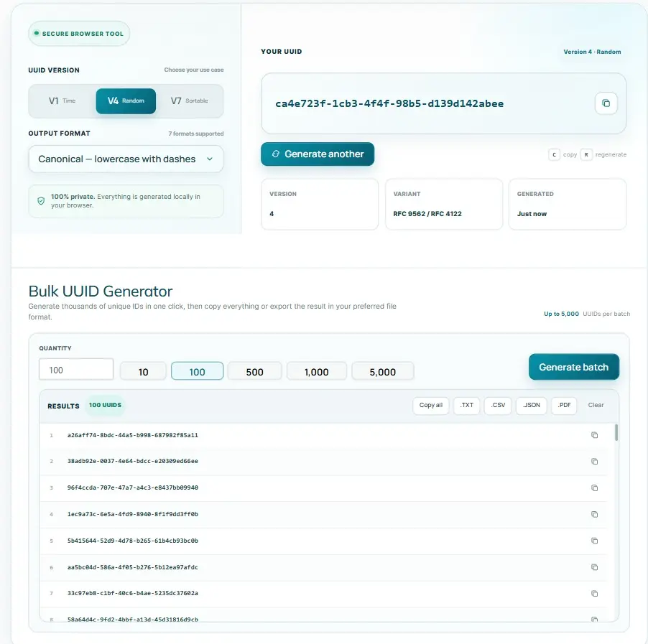Click the C keyboard shortcut key icon
The height and width of the screenshot is (644, 648).
[554, 154]
